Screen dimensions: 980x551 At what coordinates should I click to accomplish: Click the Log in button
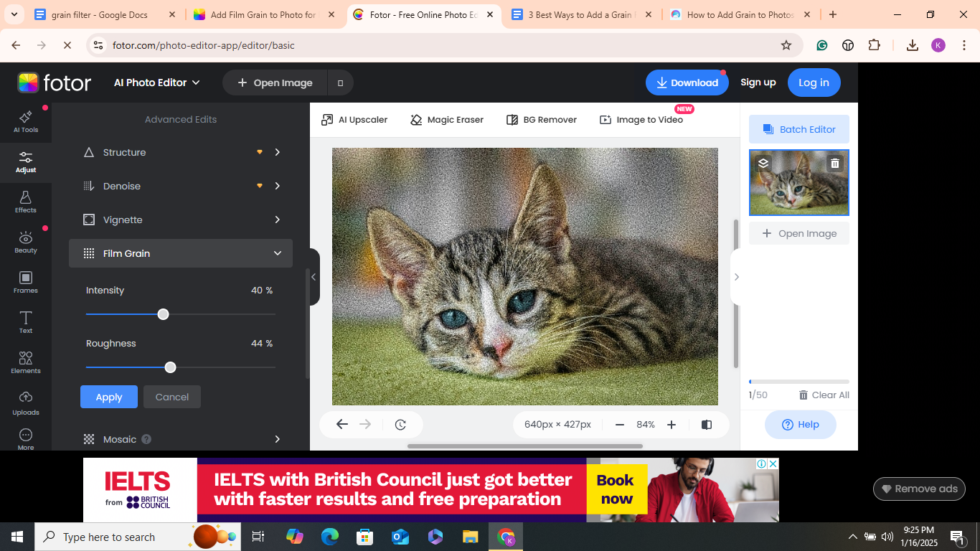tap(814, 83)
